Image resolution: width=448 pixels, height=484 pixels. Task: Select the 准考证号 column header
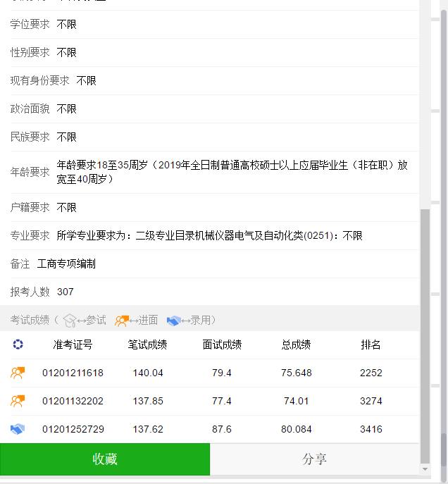[73, 345]
